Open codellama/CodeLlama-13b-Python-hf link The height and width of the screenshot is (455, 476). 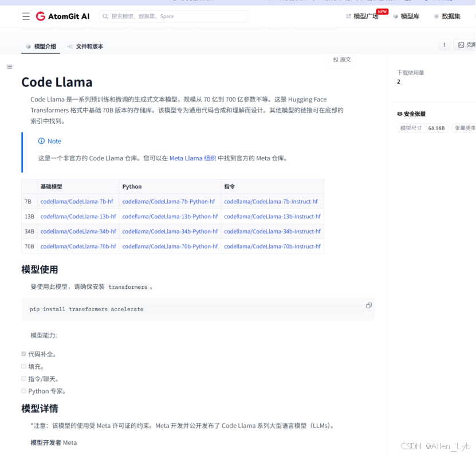tap(170, 216)
